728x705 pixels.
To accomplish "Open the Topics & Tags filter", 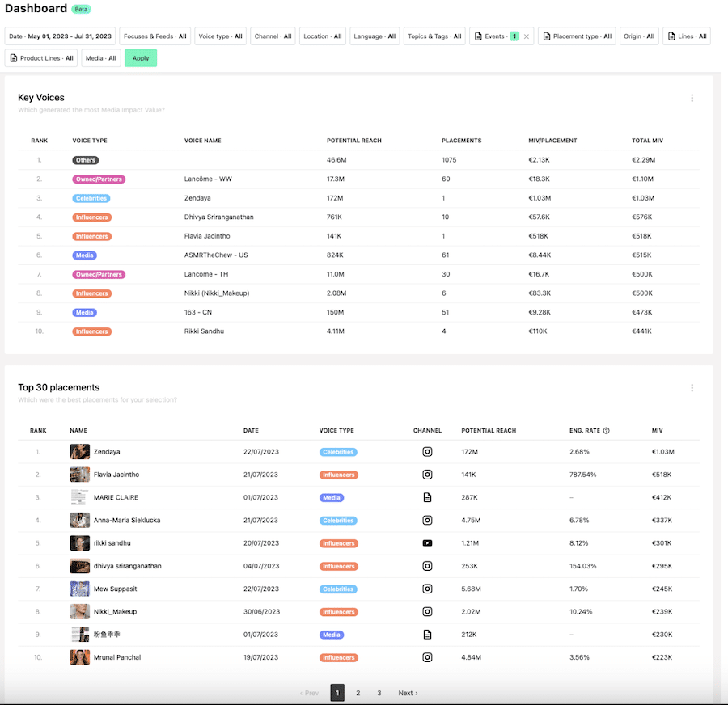I will pos(434,36).
